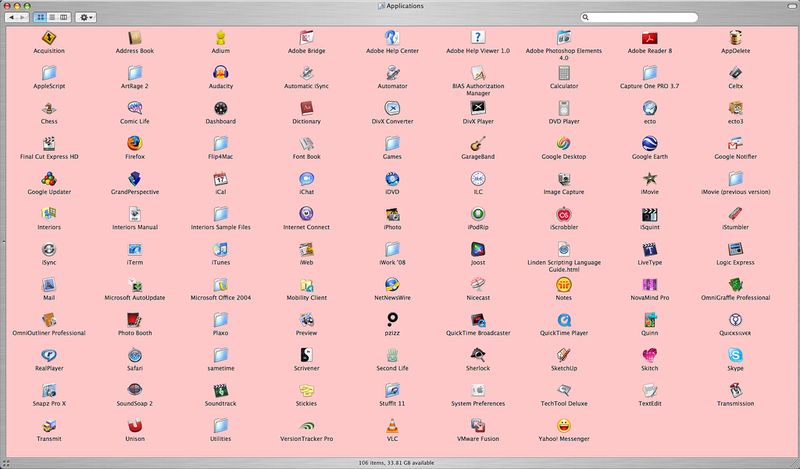The height and width of the screenshot is (469, 800).
Task: Select the Chess app icon
Action: (49, 108)
